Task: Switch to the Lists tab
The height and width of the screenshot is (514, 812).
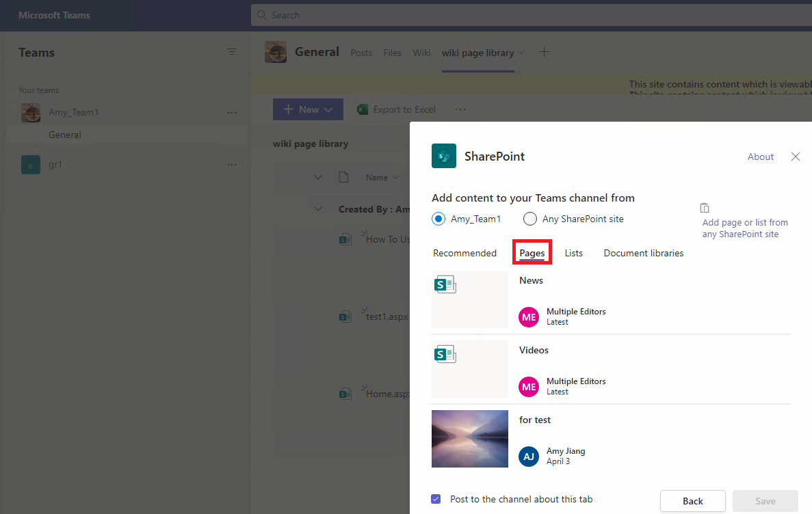Action: (573, 253)
